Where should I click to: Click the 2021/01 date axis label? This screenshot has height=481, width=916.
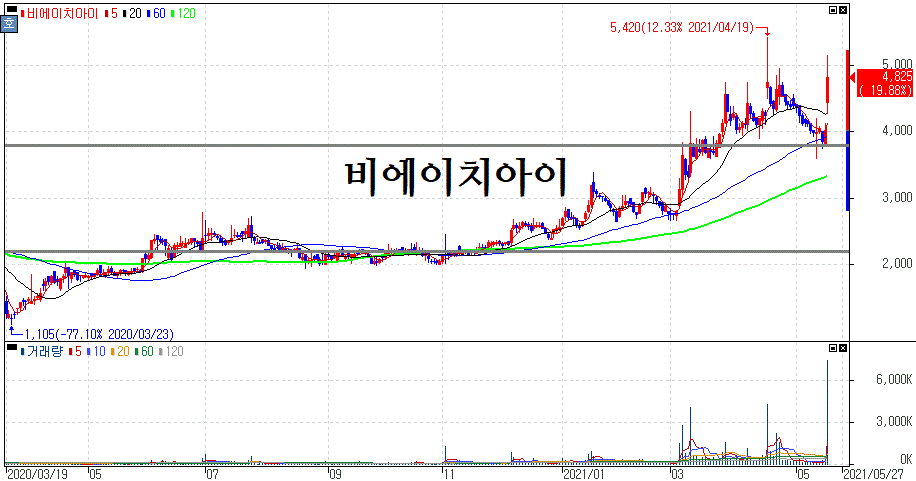click(x=584, y=473)
